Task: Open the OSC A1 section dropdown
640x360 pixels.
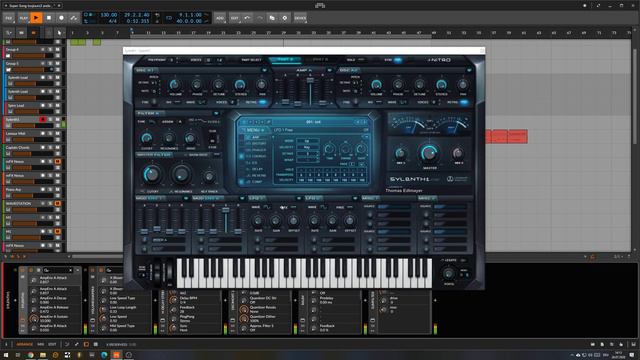Action: tap(264, 70)
